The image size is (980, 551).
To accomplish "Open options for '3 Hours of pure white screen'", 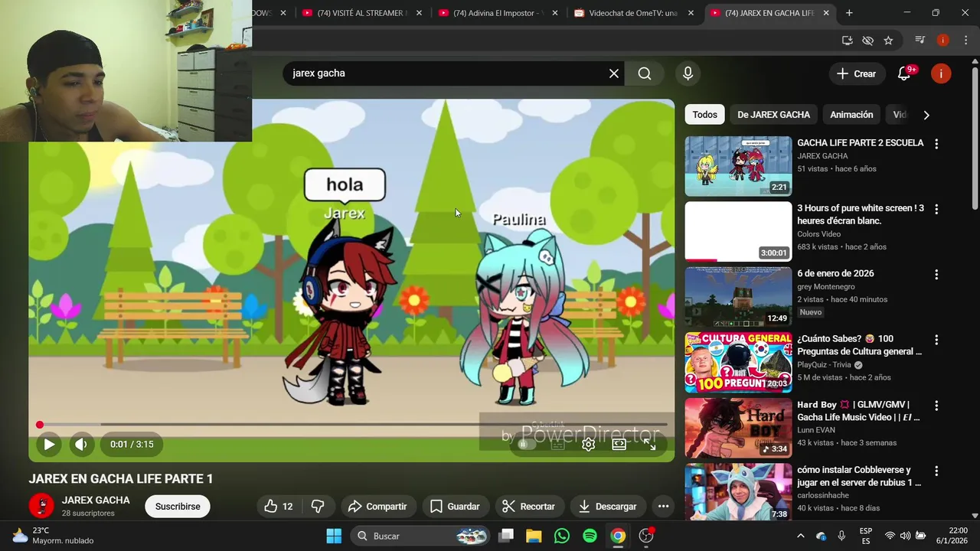I will (936, 209).
